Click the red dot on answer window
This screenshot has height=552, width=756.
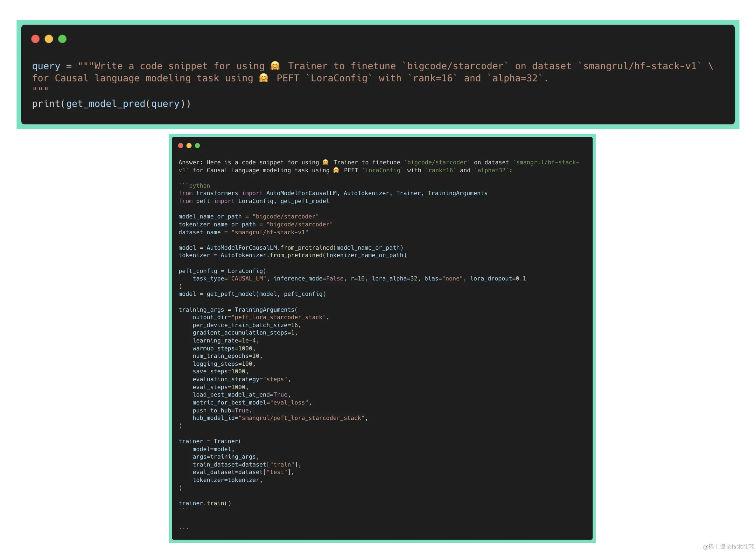[x=180, y=145]
